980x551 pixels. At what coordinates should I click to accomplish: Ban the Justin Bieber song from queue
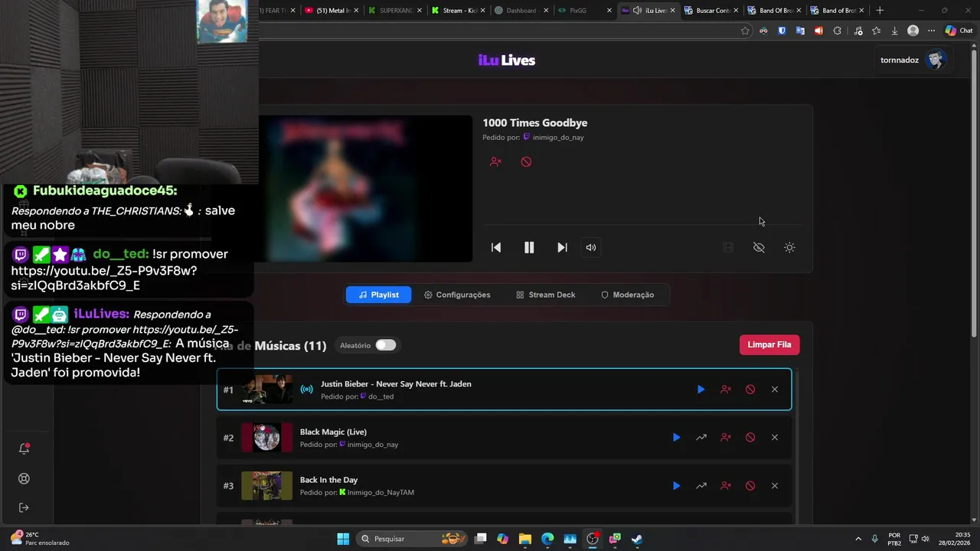(x=750, y=390)
